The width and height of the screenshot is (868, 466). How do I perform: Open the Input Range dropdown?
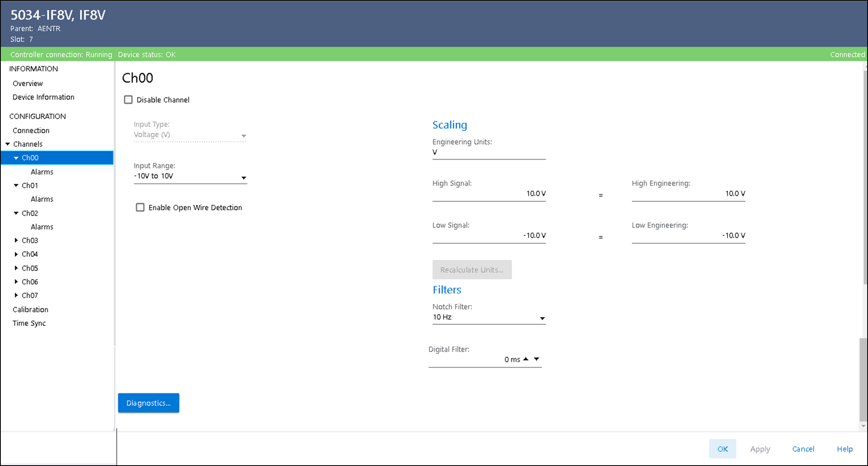243,177
